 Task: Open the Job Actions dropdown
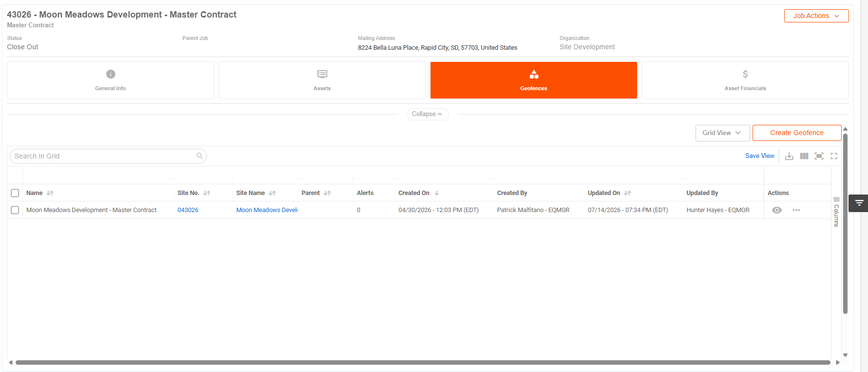[816, 16]
